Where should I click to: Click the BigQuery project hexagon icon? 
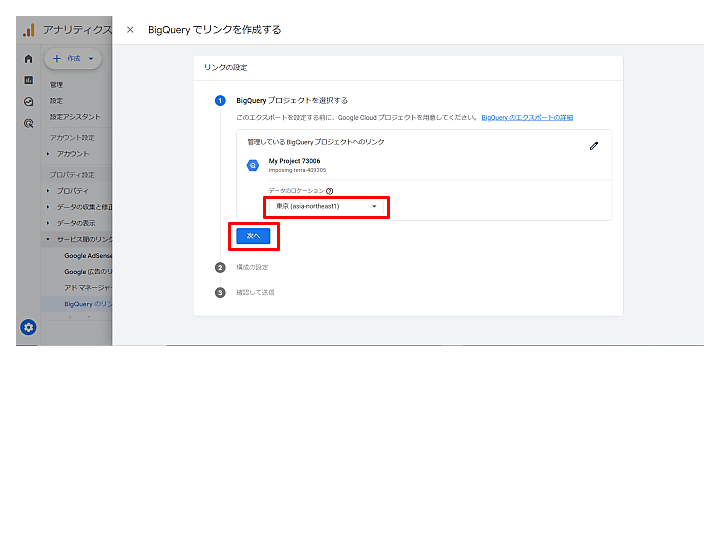[253, 165]
